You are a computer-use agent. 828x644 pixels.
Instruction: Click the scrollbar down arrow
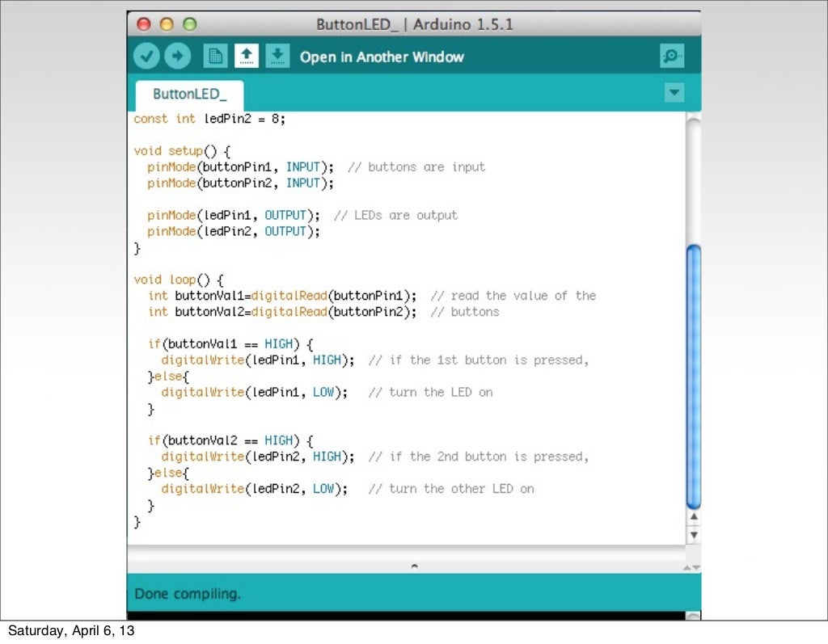(694, 535)
